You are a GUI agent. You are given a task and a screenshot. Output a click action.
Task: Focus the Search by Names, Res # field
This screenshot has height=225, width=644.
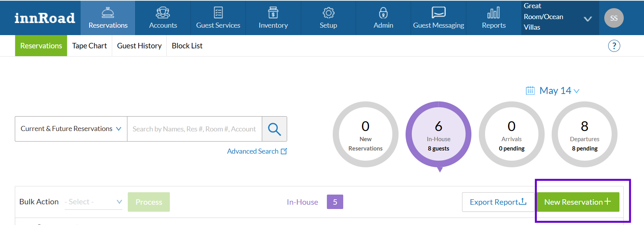[194, 129]
